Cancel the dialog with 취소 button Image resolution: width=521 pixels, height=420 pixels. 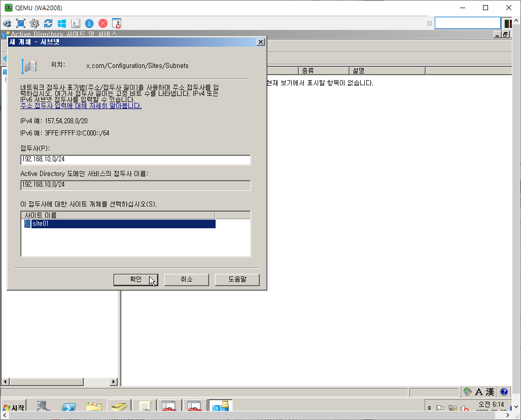point(186,279)
